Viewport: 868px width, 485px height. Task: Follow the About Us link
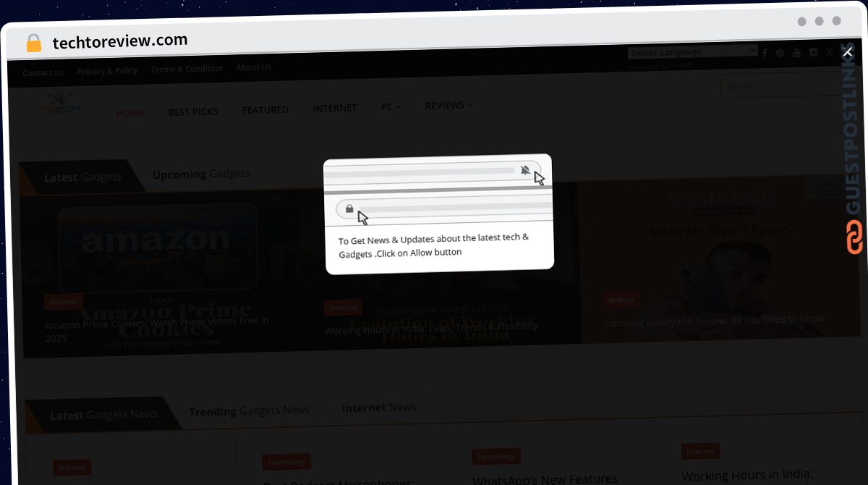point(254,67)
